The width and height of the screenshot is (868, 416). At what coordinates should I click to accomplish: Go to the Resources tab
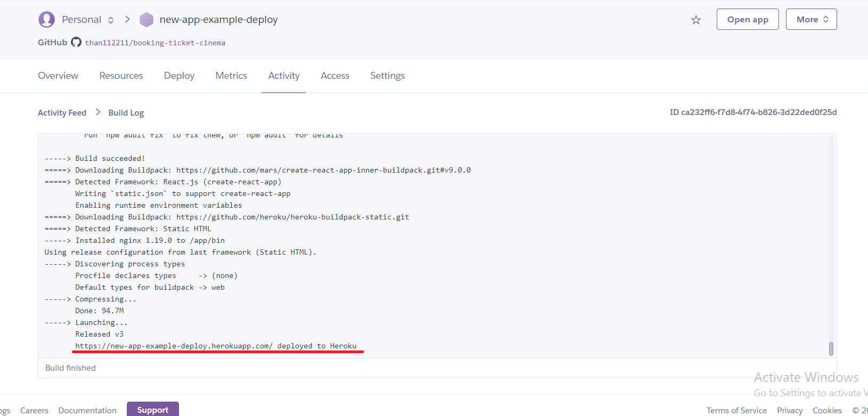[x=121, y=76]
